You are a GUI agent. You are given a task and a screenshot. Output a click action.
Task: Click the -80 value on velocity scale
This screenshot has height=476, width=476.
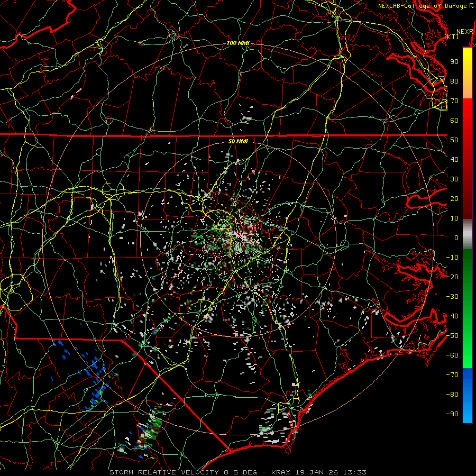click(x=452, y=395)
